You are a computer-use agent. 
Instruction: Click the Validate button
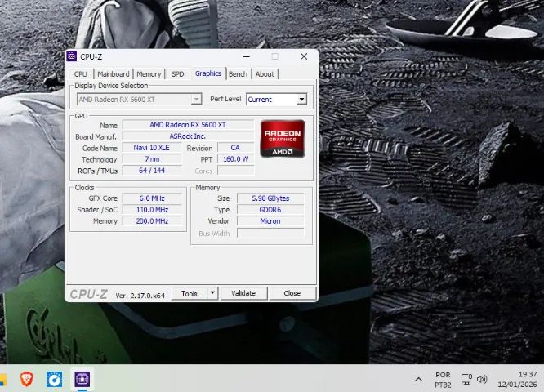pyautogui.click(x=243, y=293)
